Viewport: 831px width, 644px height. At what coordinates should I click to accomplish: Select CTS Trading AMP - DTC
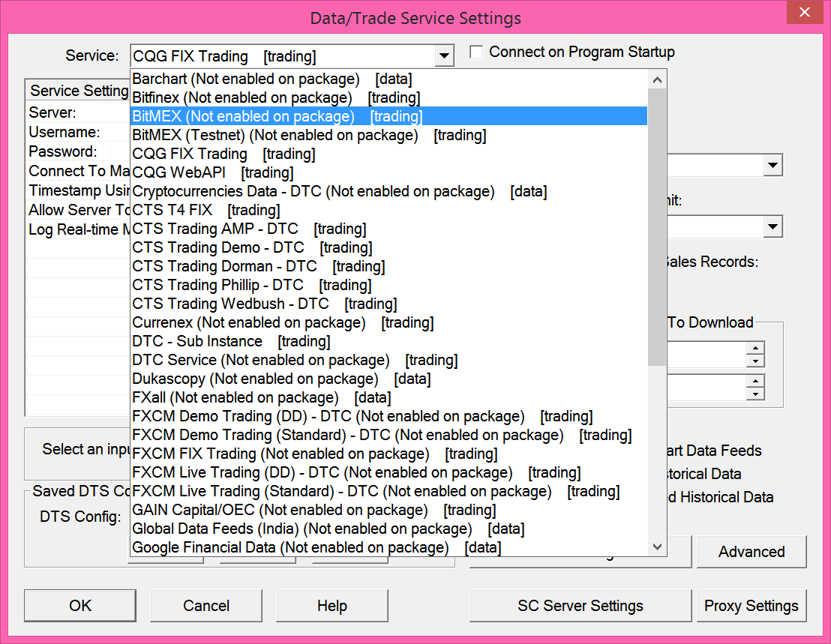click(388, 229)
